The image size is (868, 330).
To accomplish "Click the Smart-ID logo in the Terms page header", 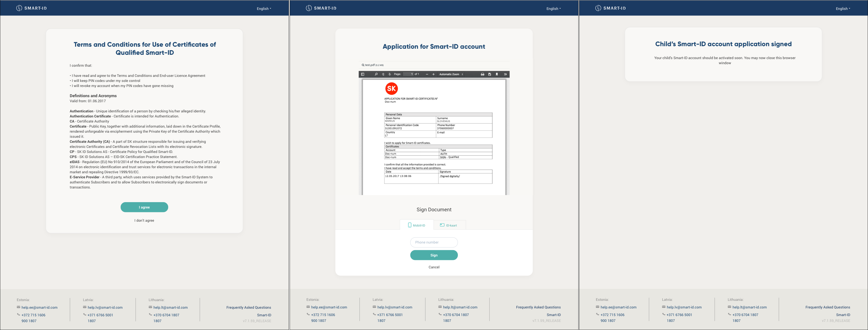I will [31, 8].
